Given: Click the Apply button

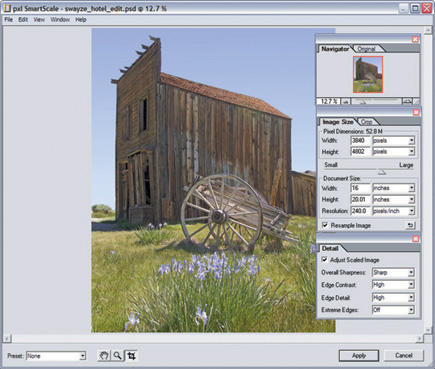Looking at the screenshot, I should 359,356.
